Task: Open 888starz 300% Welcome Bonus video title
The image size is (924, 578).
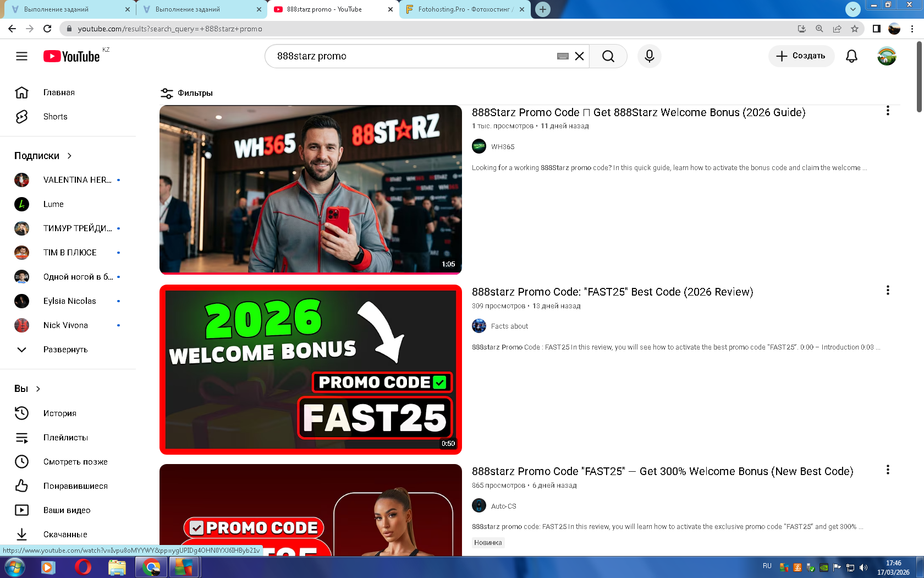Action: (662, 471)
